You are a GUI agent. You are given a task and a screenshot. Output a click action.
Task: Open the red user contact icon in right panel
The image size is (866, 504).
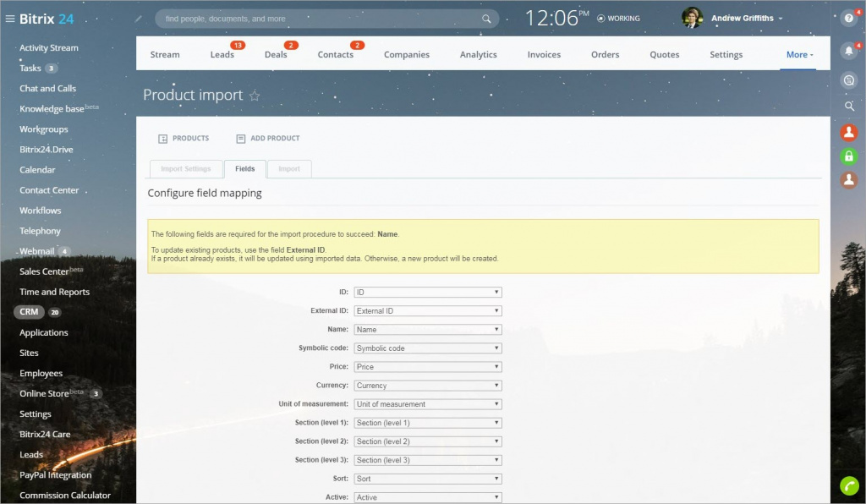coord(849,132)
